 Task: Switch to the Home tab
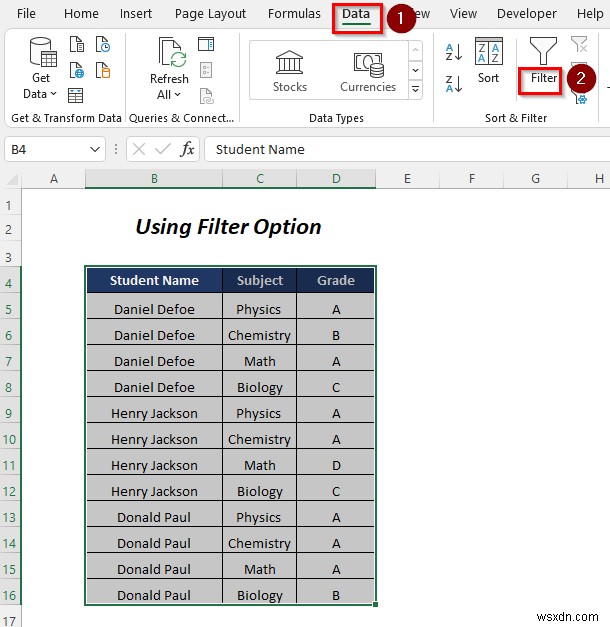[81, 14]
